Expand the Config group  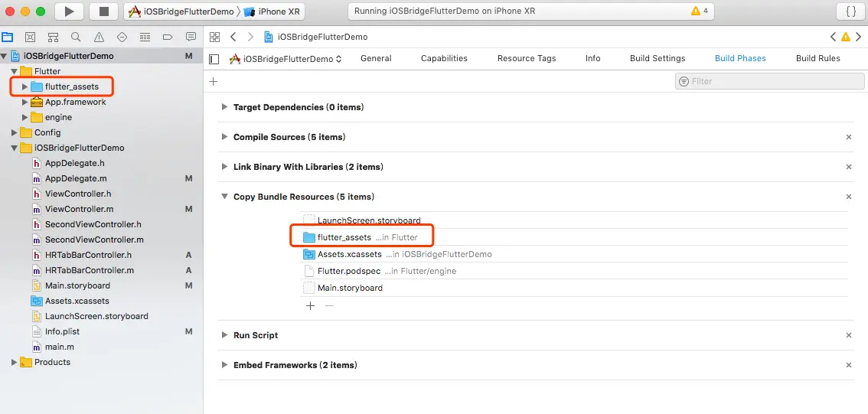15,133
